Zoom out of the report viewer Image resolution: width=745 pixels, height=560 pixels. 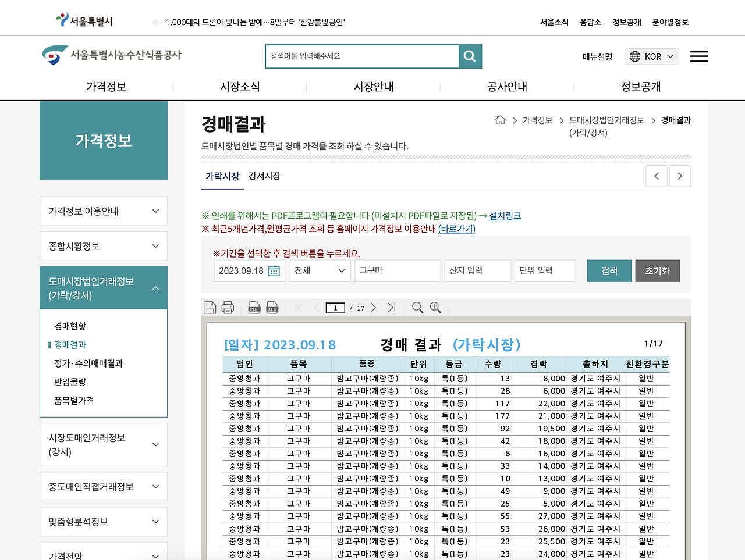tap(417, 307)
